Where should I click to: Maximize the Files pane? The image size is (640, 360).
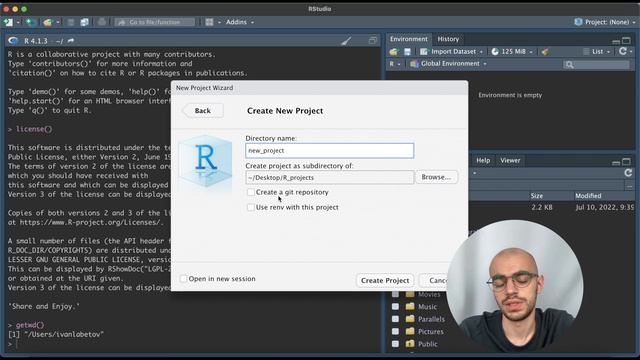click(x=626, y=162)
